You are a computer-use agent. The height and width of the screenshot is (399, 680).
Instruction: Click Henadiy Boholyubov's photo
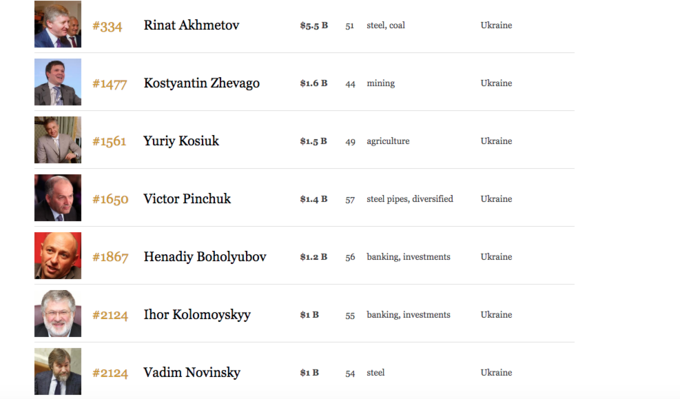(x=58, y=255)
